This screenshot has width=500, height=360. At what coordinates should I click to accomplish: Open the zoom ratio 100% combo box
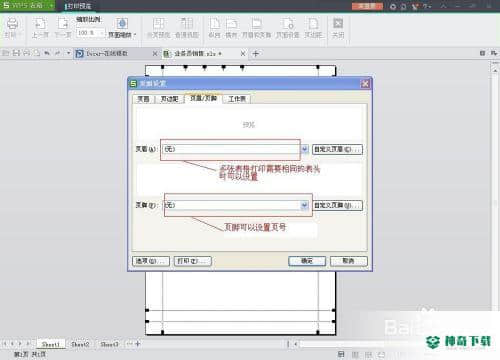(91, 33)
